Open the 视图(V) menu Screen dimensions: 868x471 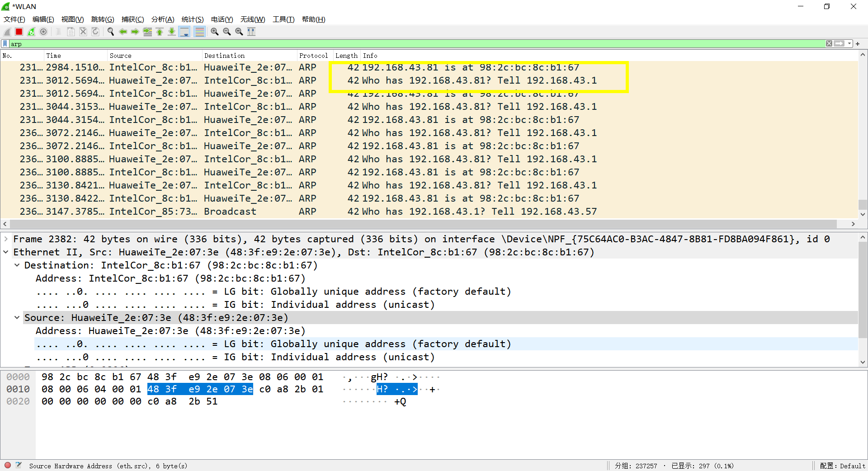click(73, 19)
